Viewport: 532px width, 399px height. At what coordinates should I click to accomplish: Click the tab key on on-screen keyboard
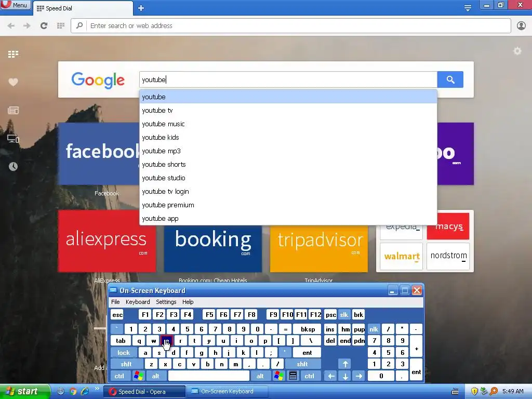pyautogui.click(x=121, y=341)
